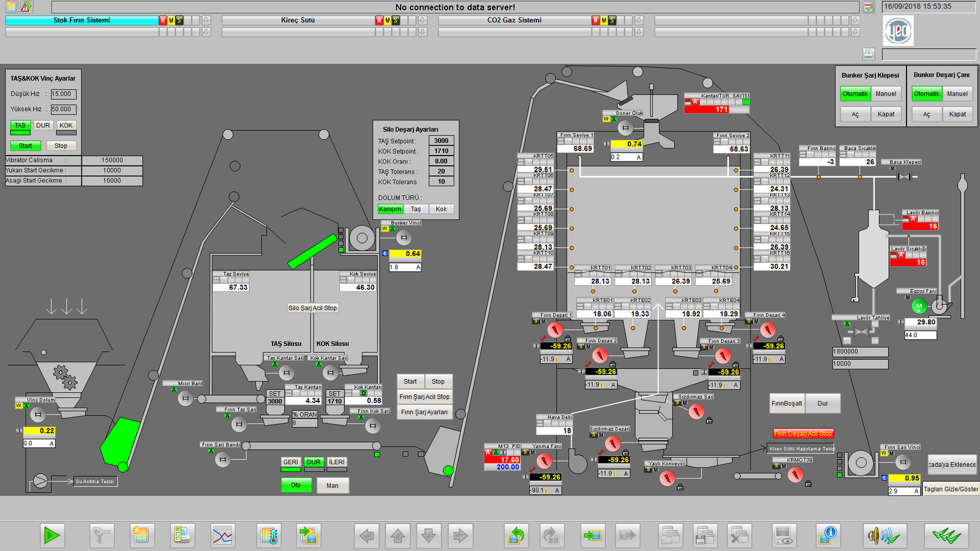Open the Kireç Sütü screen tab

click(298, 20)
